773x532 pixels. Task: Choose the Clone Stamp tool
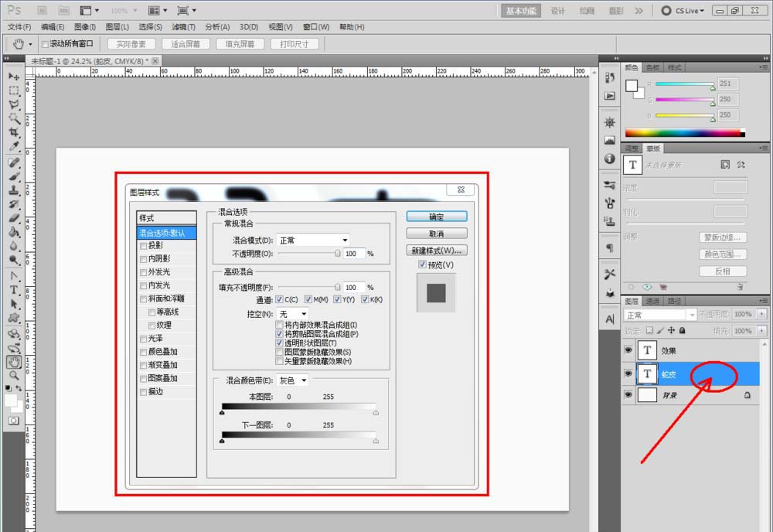tap(14, 190)
